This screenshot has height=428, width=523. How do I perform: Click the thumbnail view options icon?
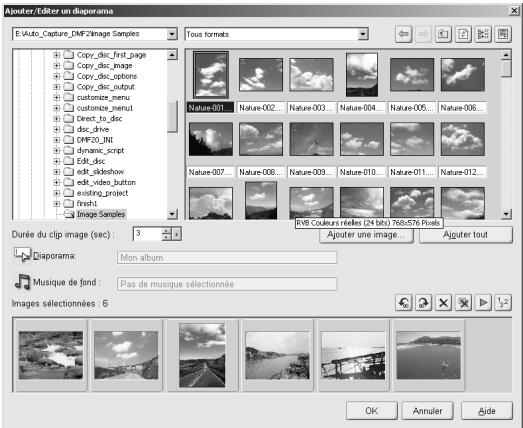click(x=503, y=34)
